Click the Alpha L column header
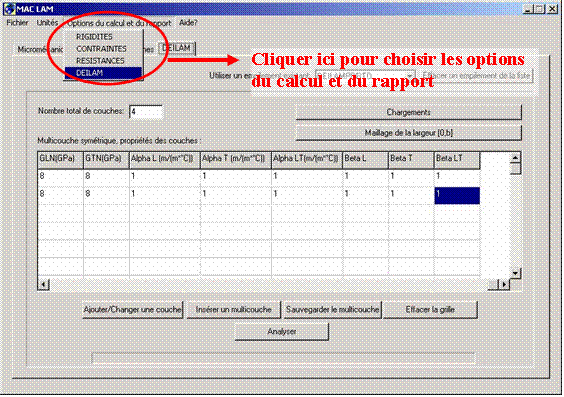 (164, 160)
